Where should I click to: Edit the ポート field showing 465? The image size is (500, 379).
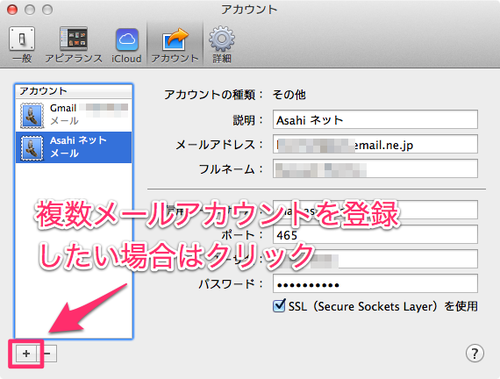375,234
